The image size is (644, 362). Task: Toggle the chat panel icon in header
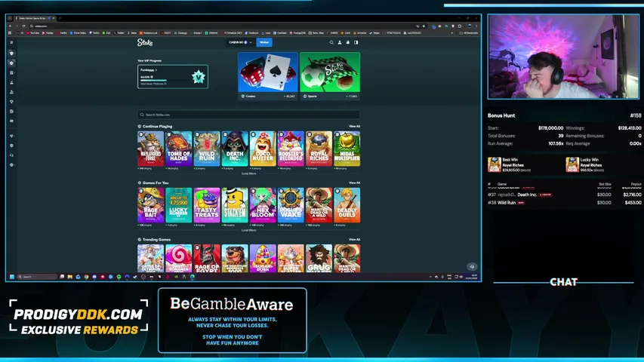coord(356,42)
